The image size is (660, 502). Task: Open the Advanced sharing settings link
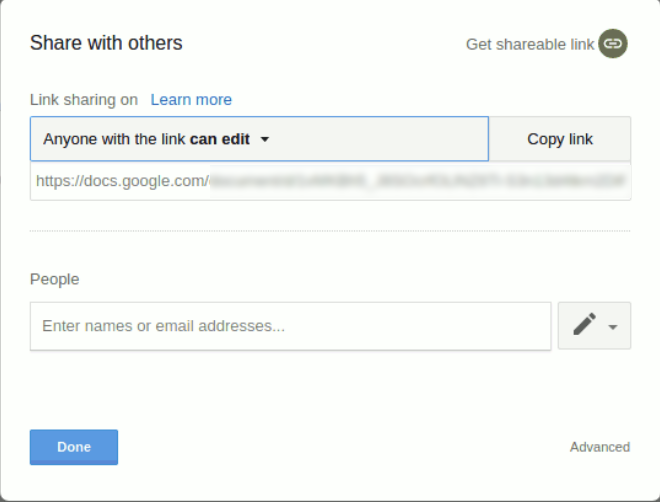600,447
